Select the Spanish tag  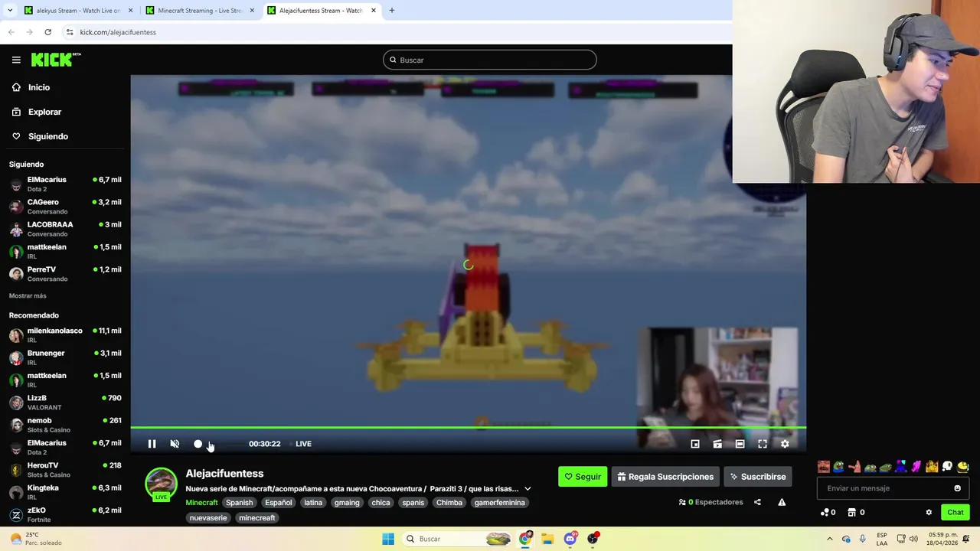[239, 503]
